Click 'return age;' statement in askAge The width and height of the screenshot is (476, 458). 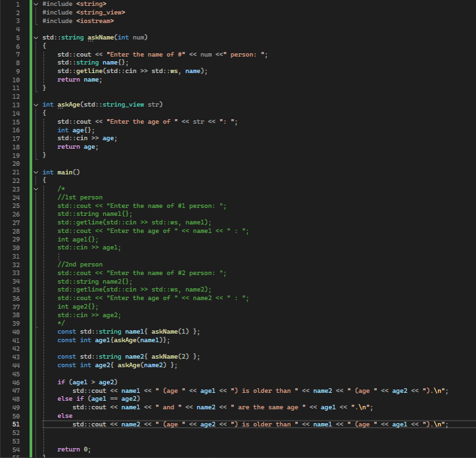pyautogui.click(x=78, y=147)
